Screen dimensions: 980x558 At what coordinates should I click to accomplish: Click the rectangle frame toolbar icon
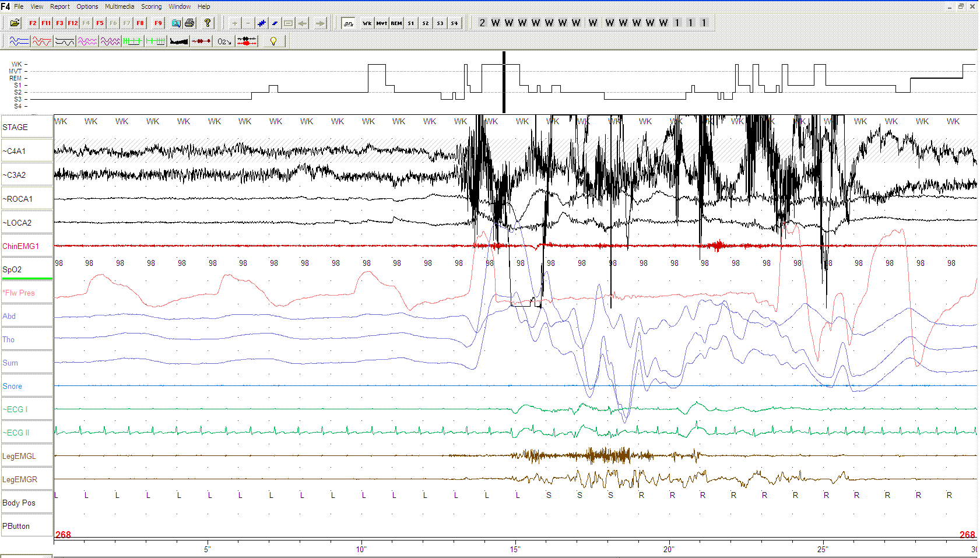[288, 23]
